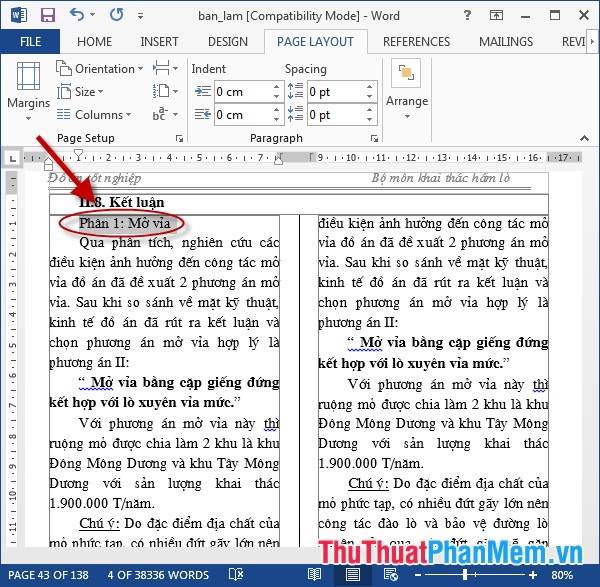
Task: Switch to Web Layout view
Action: 391,574
